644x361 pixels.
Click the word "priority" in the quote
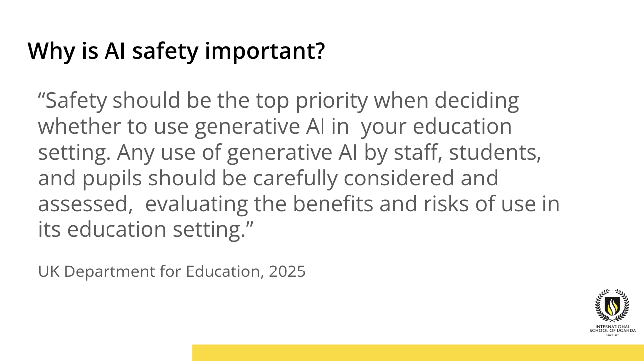point(332,101)
